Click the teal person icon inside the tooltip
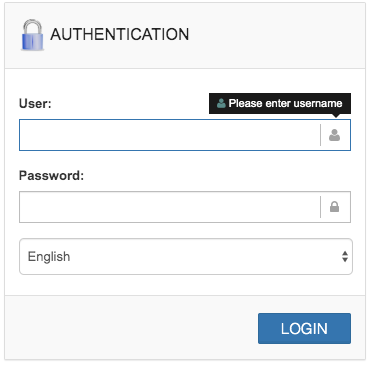370x365 pixels. pos(221,103)
